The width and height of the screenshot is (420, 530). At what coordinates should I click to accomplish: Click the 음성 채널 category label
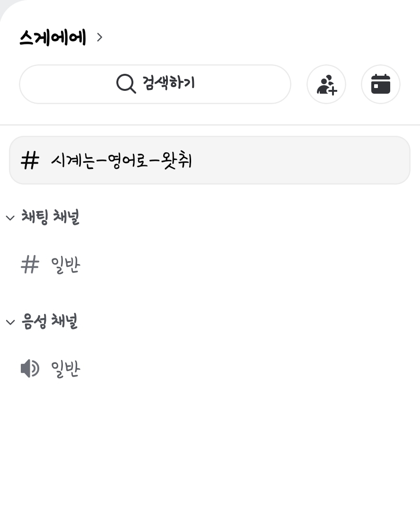pyautogui.click(x=50, y=321)
